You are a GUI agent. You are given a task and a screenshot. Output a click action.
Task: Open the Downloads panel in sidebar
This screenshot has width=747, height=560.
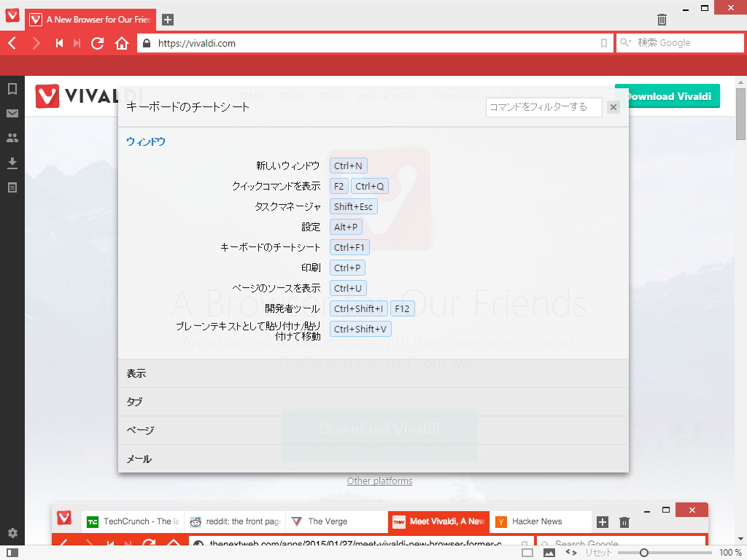click(12, 163)
